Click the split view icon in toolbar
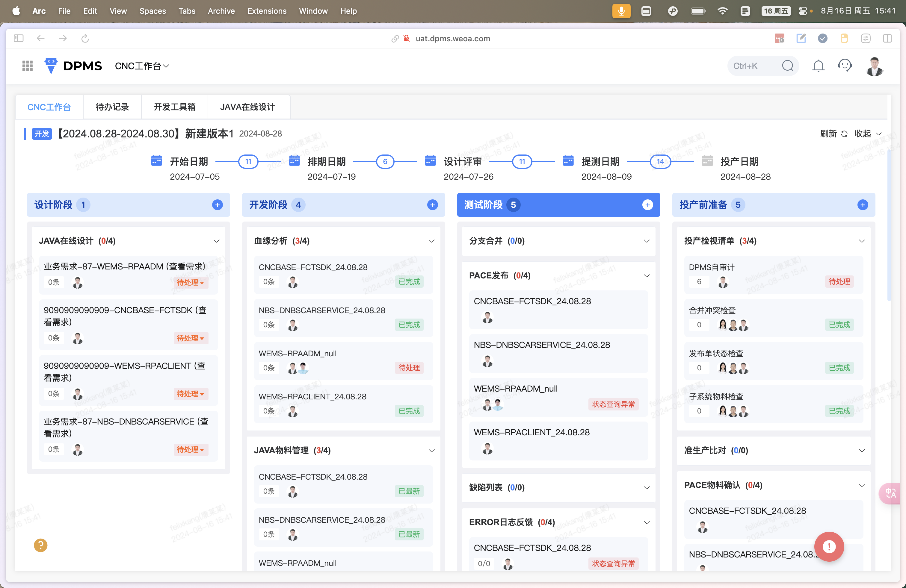The height and width of the screenshot is (588, 906). (x=887, y=38)
